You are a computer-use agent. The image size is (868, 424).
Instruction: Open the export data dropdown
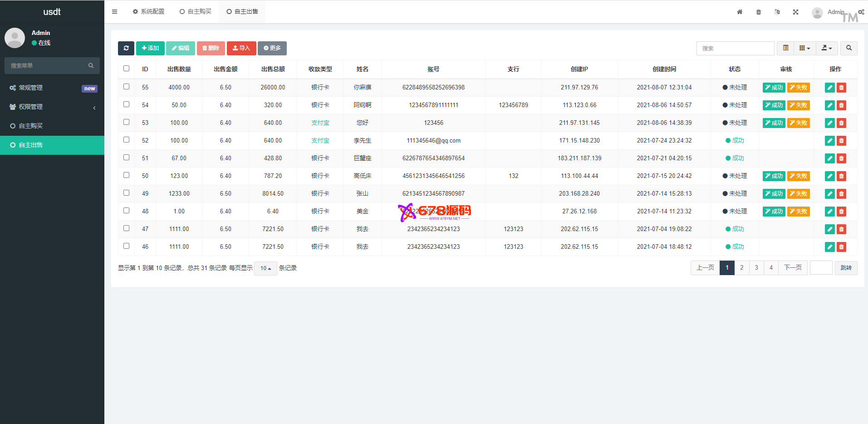coord(826,48)
